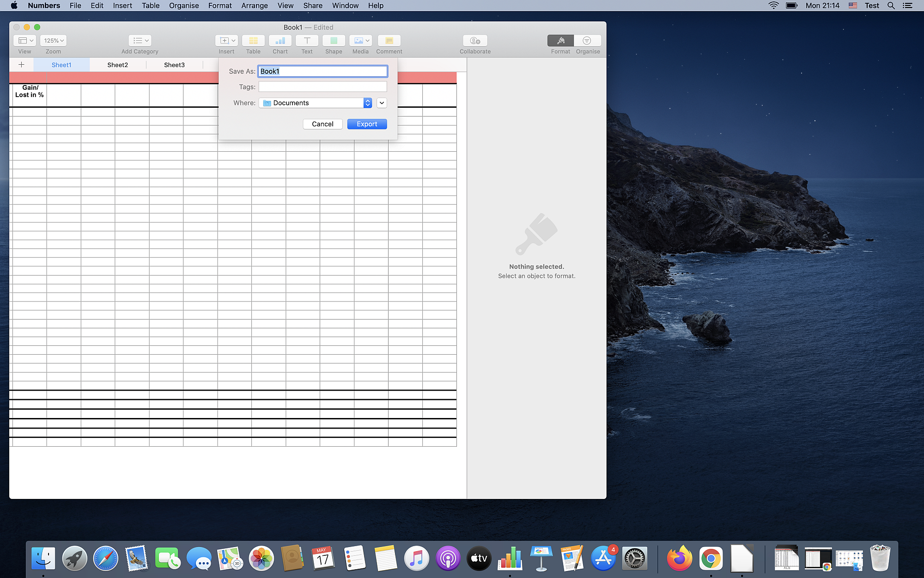
Task: Switch to the Sheet2 tab
Action: pyautogui.click(x=117, y=65)
